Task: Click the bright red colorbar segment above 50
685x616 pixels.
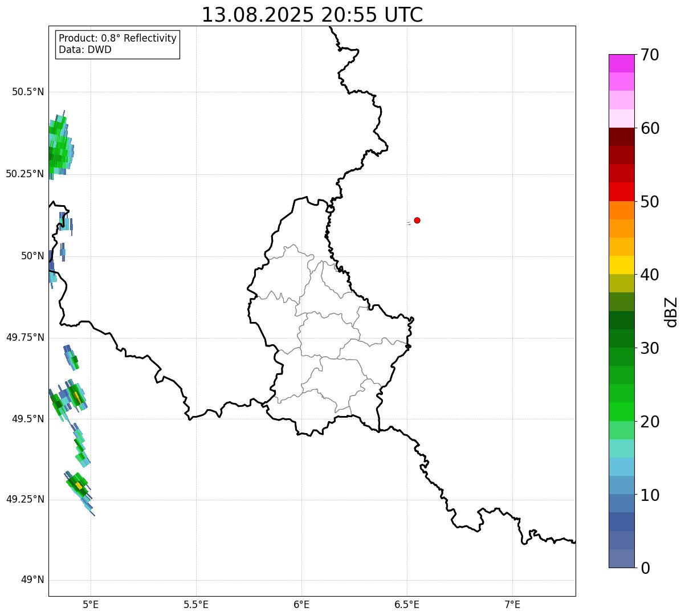Action: 621,192
